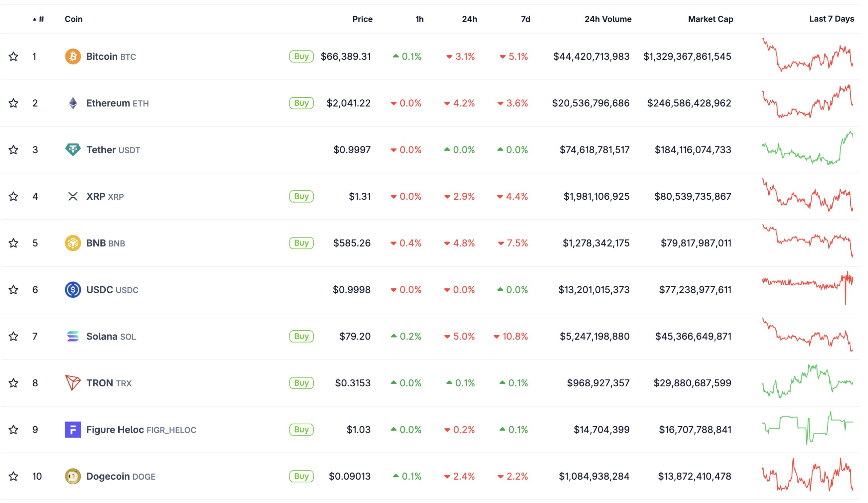Sort the table by Market Cap header
The height and width of the screenshot is (503, 868).
click(710, 19)
